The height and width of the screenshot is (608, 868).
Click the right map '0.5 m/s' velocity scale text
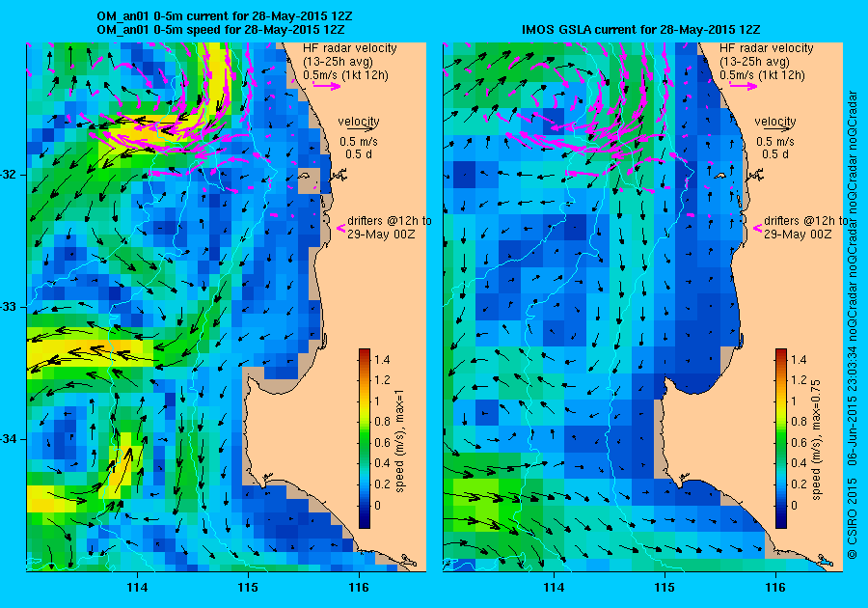pyautogui.click(x=775, y=142)
